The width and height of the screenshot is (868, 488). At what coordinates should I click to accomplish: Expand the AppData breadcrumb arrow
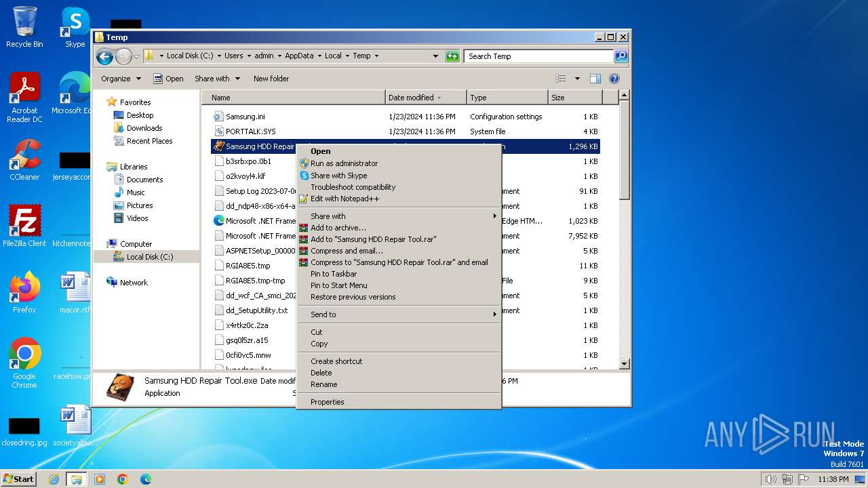point(319,56)
